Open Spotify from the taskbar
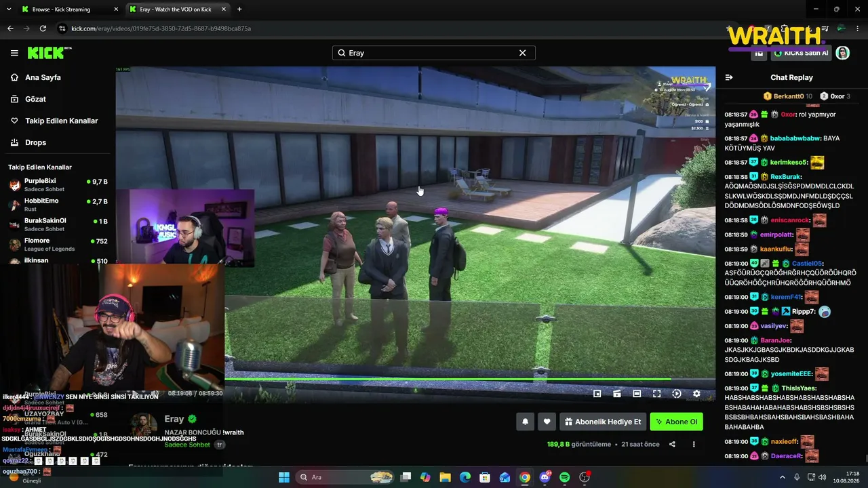The height and width of the screenshot is (488, 868). 565,477
